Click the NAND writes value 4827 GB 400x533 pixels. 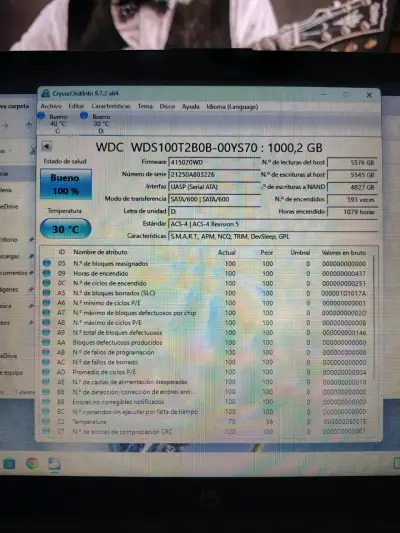(x=352, y=187)
